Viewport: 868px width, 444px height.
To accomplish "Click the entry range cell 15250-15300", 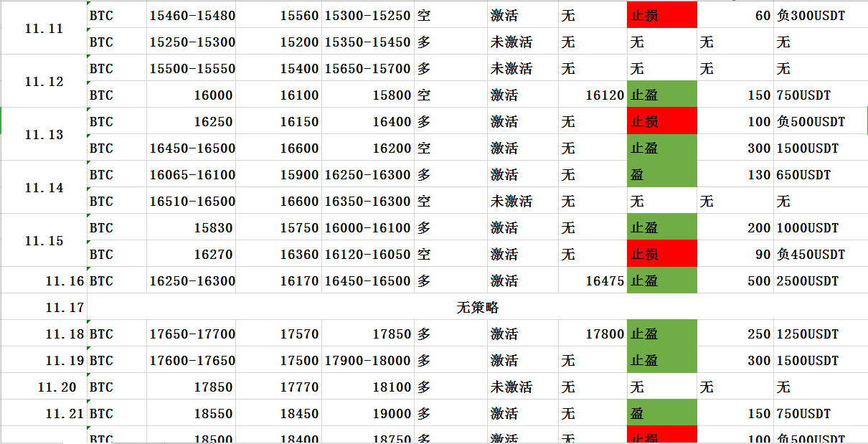I will pos(191,42).
